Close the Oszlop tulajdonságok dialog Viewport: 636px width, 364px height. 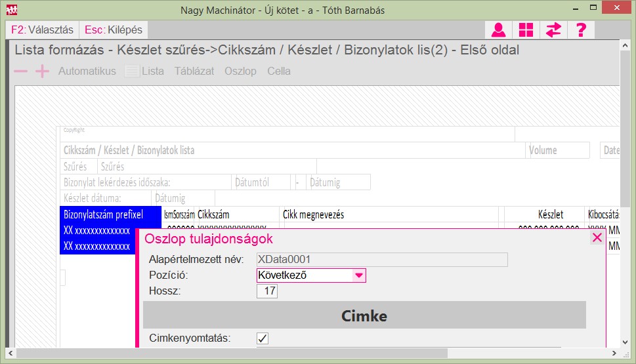pyautogui.click(x=597, y=237)
